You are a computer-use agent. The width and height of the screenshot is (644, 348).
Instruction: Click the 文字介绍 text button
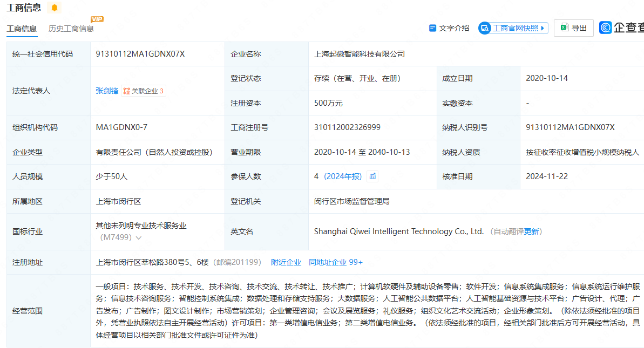coord(454,28)
